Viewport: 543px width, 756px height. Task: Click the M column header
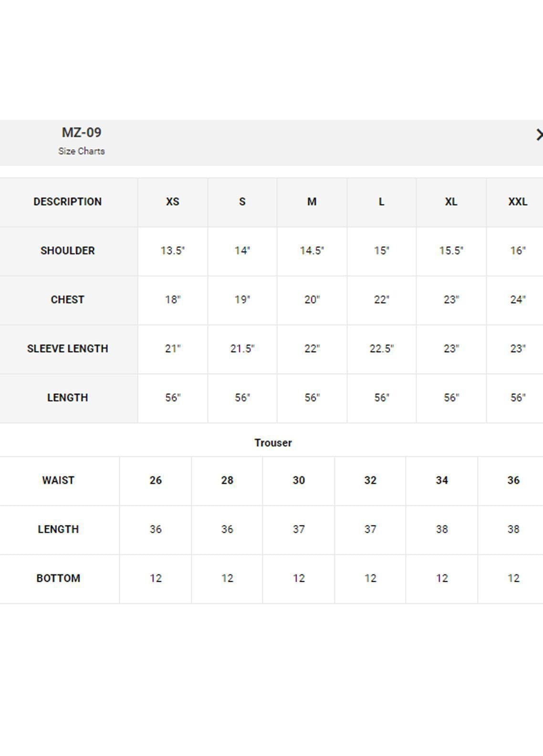point(312,202)
